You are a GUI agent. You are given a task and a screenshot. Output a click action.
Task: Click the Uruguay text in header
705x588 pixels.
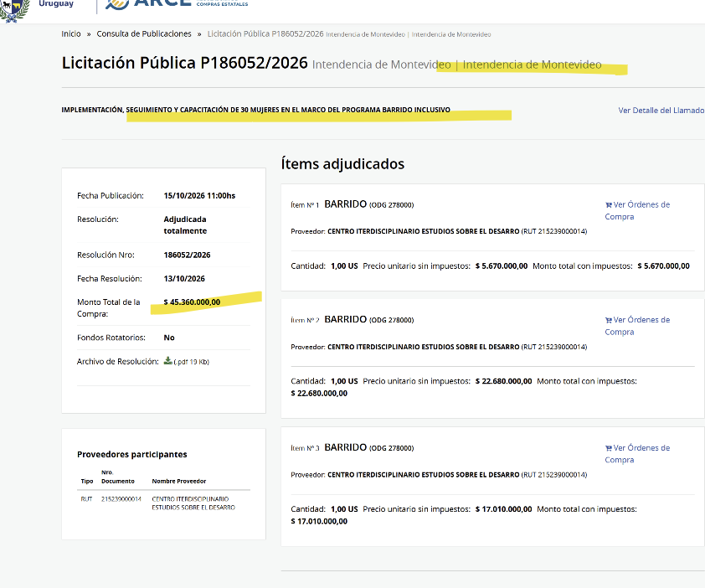click(56, 3)
